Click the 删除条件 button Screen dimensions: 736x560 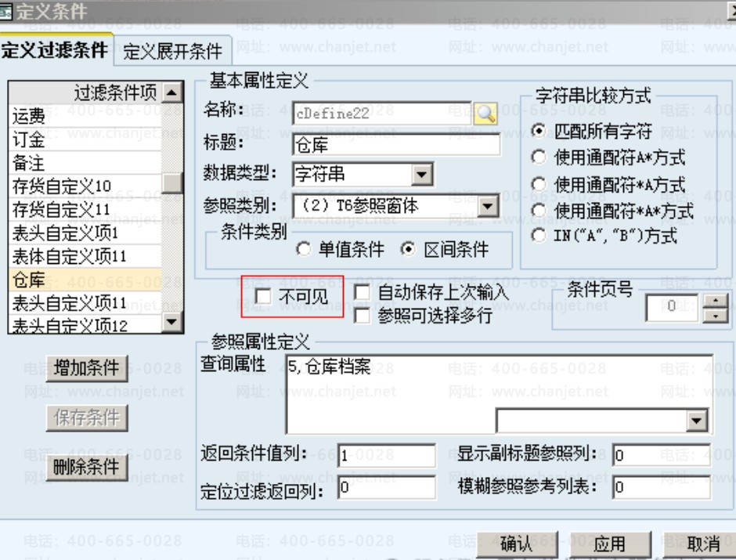click(87, 467)
